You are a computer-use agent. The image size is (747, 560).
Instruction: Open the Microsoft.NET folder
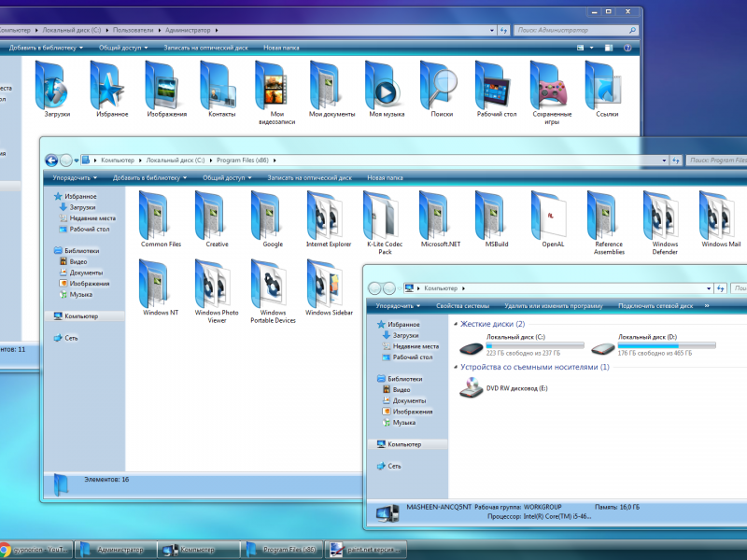pos(440,218)
